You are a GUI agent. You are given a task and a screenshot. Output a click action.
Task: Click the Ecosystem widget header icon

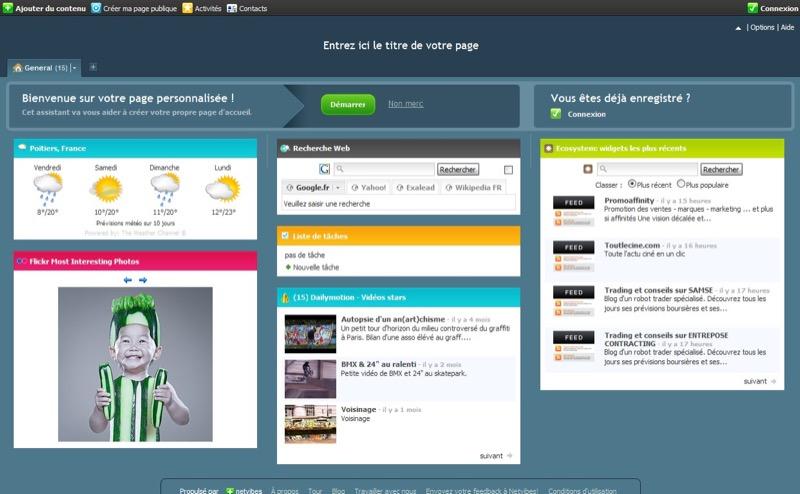click(548, 148)
